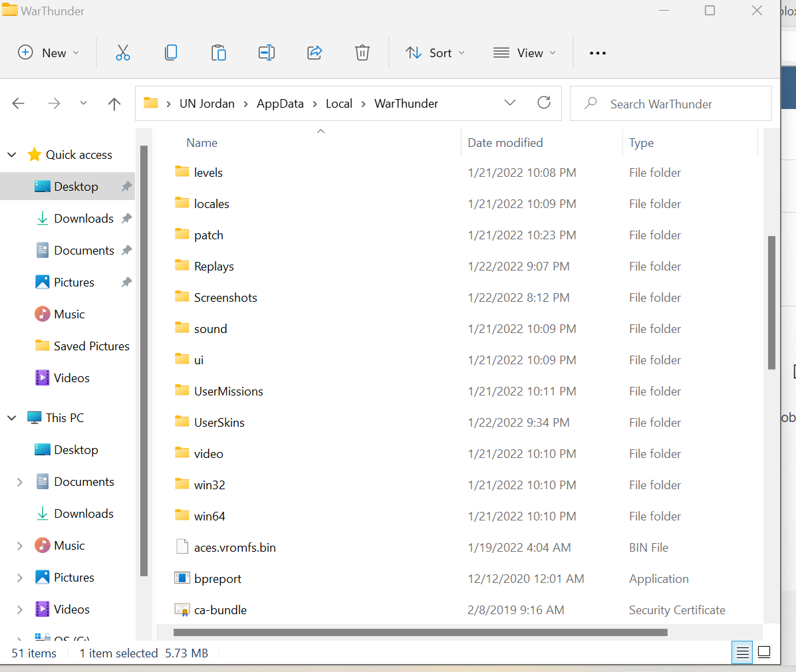The image size is (796, 672).
Task: Refresh the WarThunder folder view
Action: pos(544,102)
